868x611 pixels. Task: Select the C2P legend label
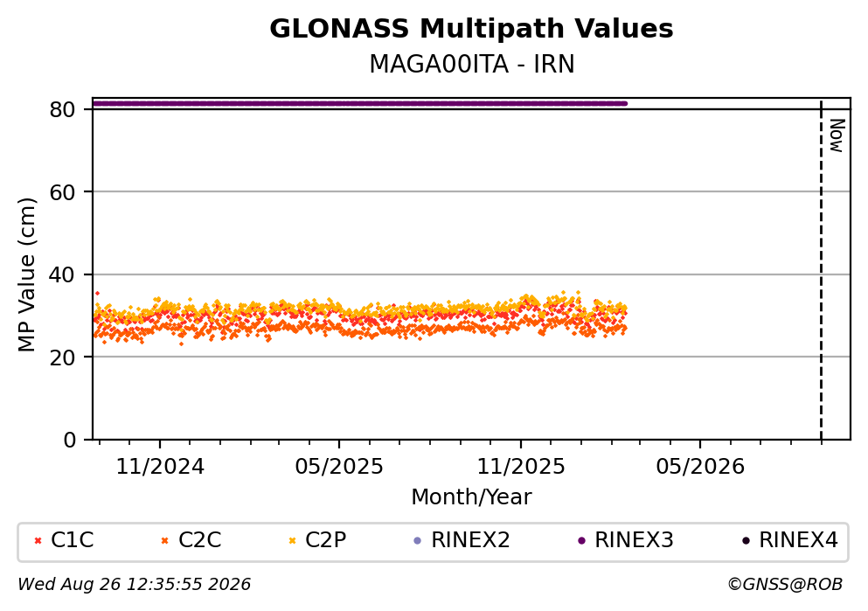coord(325,540)
